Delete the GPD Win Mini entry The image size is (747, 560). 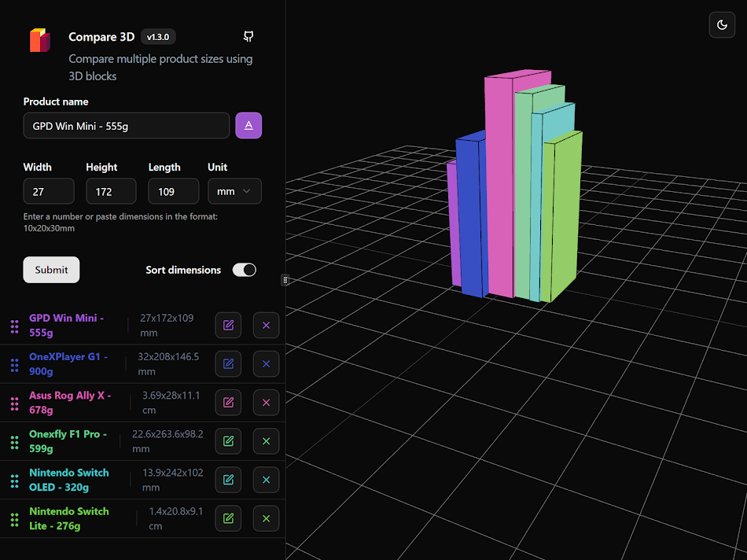click(266, 325)
